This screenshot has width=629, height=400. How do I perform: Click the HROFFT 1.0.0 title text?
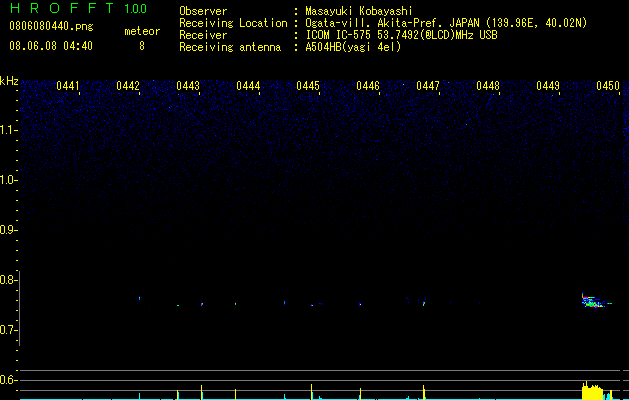(x=78, y=8)
